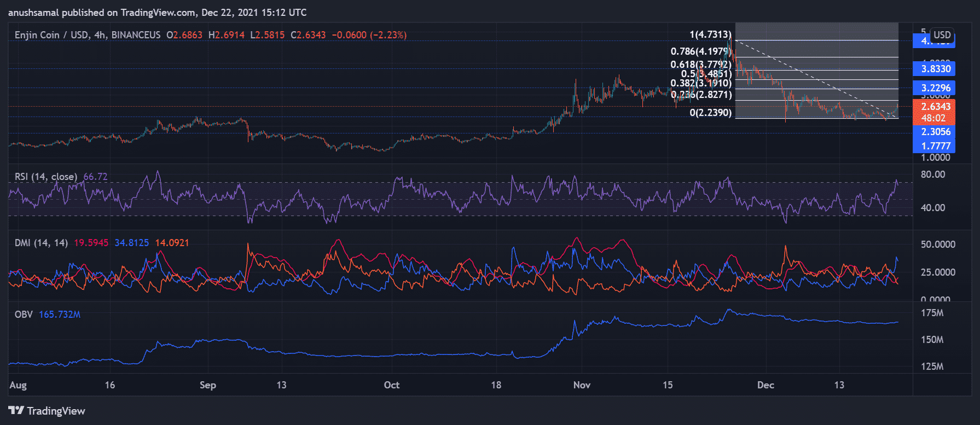Select the Fibonacci 0(2.2390) level label
Screen dimensions: 980x425
pos(710,113)
